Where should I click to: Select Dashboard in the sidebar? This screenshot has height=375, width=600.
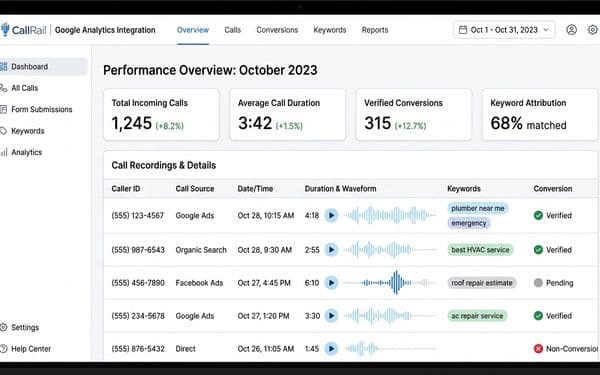coord(43,67)
